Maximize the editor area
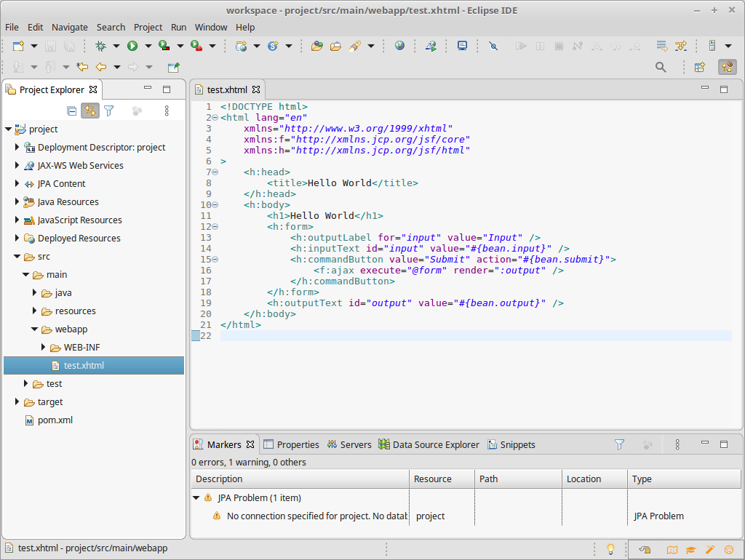Viewport: 745px width, 560px height. pyautogui.click(x=724, y=88)
